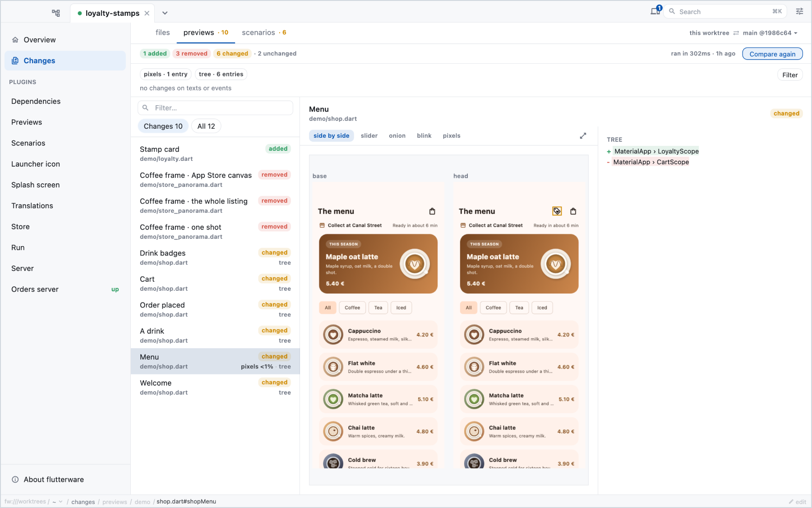Toggle the tree 6 entries chip
812x508 pixels.
click(221, 74)
